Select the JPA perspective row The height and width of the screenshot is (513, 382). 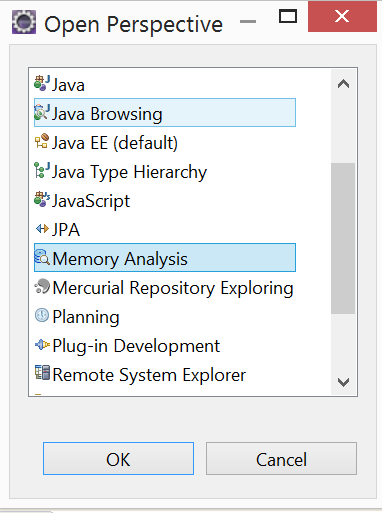(165, 229)
